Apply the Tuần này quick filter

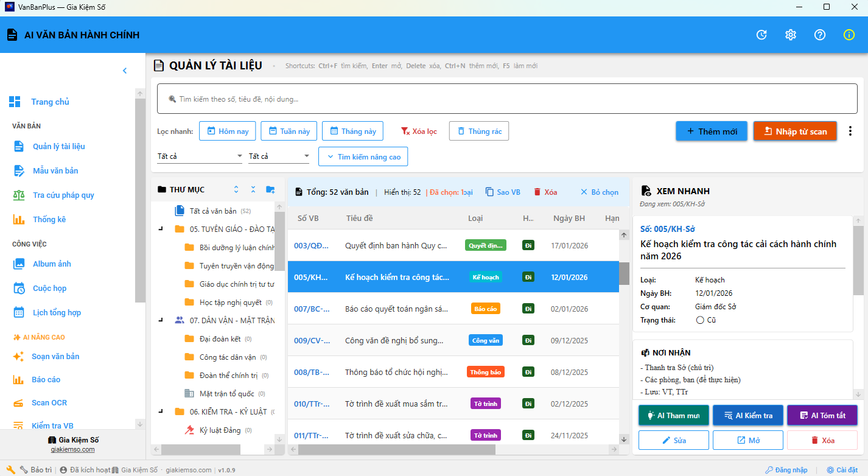tap(289, 131)
